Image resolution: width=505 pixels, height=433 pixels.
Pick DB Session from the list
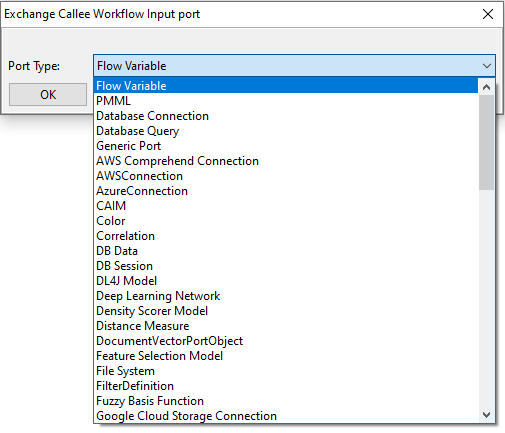286,266
